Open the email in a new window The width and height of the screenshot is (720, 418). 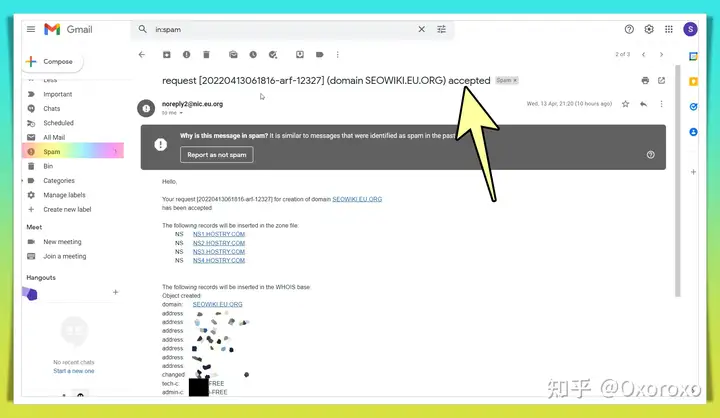pos(661,81)
